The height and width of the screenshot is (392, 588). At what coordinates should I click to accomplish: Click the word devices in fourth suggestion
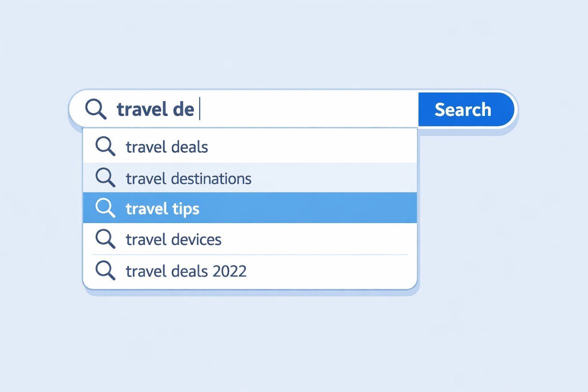click(x=196, y=240)
